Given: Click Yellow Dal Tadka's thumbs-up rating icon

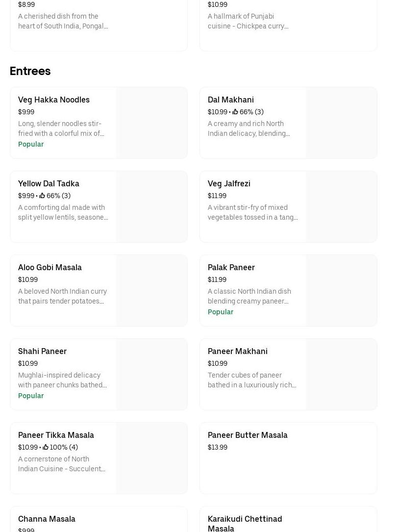Looking at the screenshot, I should [x=42, y=196].
